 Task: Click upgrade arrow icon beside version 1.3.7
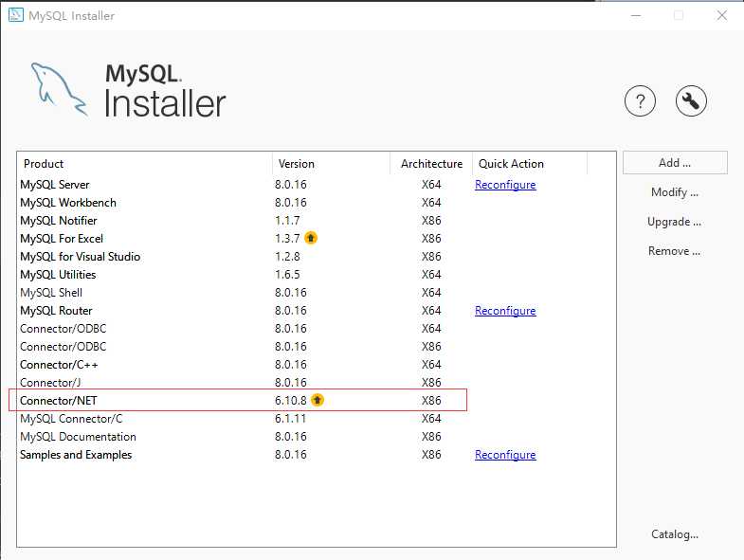pyautogui.click(x=311, y=238)
